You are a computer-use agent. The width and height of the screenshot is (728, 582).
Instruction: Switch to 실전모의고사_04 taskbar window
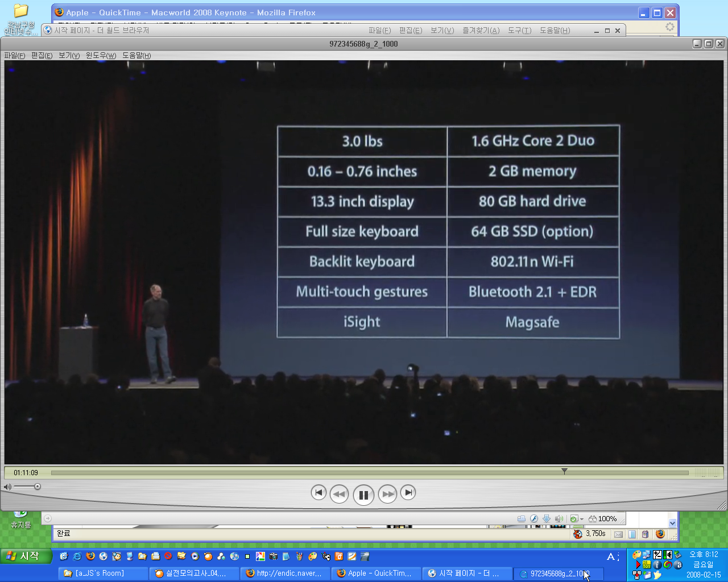tap(195, 573)
